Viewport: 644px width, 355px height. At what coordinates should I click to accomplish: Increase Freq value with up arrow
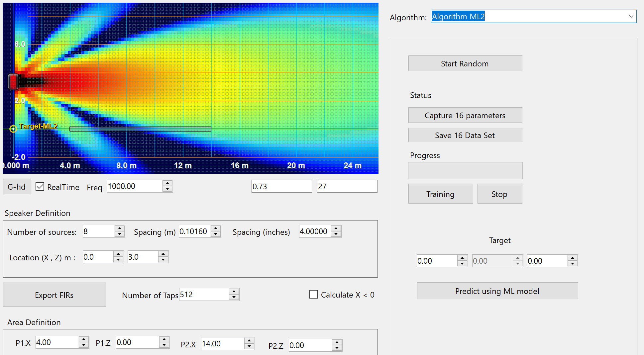pos(167,183)
